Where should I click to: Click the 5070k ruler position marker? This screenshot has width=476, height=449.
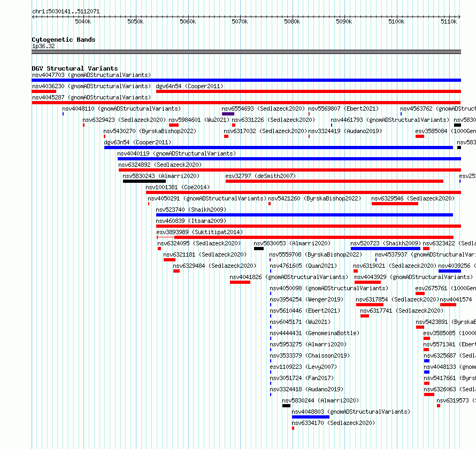pos(240,21)
